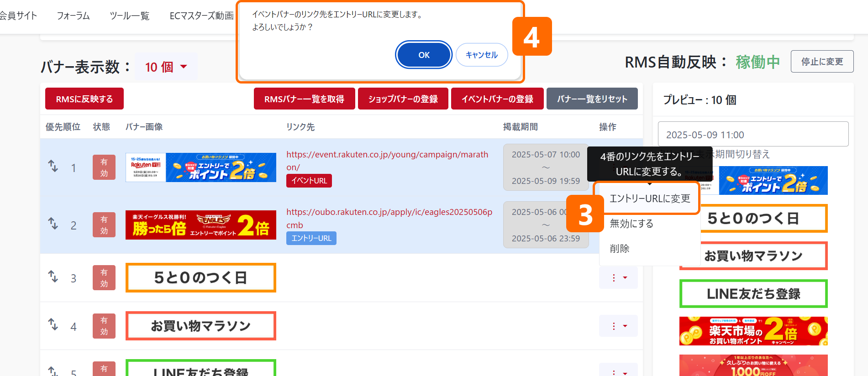Click the エントリーでポイント2倍 banner in row 1
This screenshot has height=376, width=868.
[x=201, y=167]
